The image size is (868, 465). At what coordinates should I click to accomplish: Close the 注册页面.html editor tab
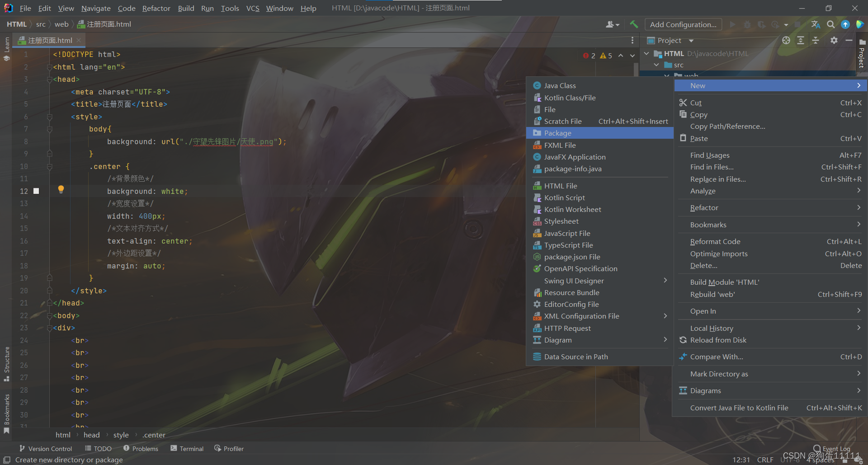79,40
